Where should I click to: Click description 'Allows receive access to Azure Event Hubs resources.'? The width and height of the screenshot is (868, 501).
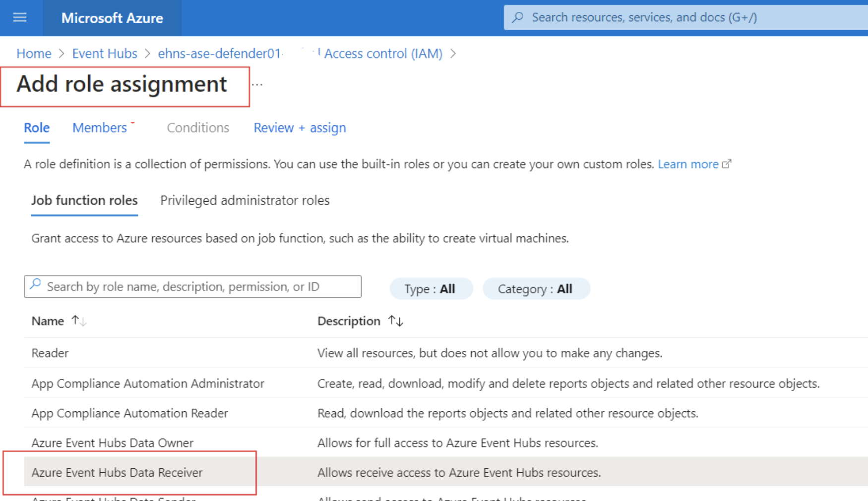point(459,473)
